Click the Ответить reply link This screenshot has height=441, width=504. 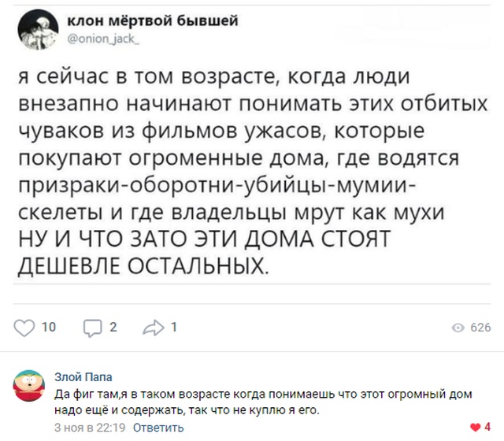[x=158, y=428]
